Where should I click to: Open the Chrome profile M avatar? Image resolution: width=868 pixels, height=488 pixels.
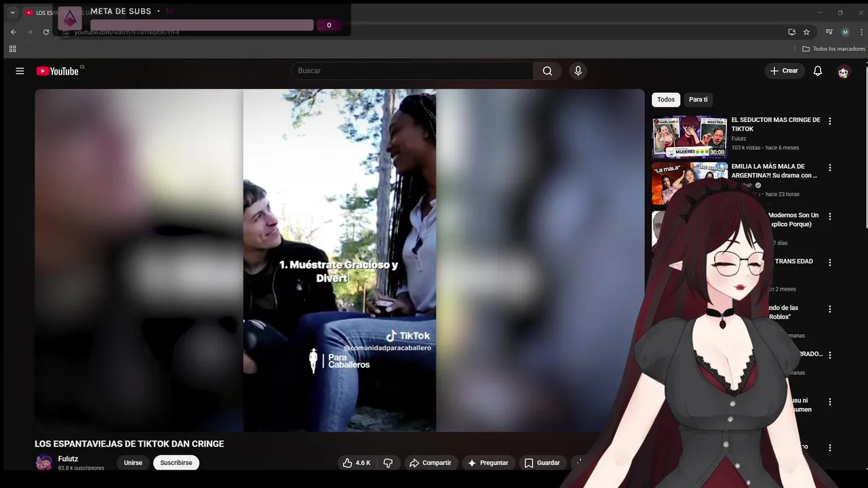pyautogui.click(x=845, y=32)
